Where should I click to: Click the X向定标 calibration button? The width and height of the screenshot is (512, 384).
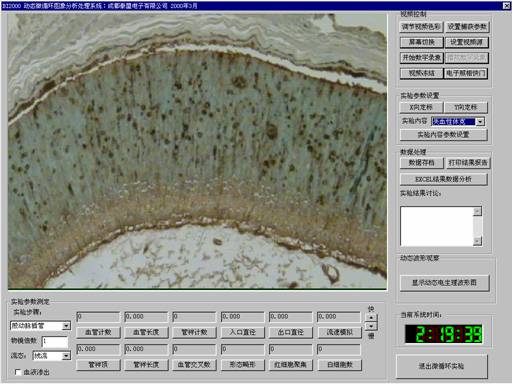pos(421,107)
